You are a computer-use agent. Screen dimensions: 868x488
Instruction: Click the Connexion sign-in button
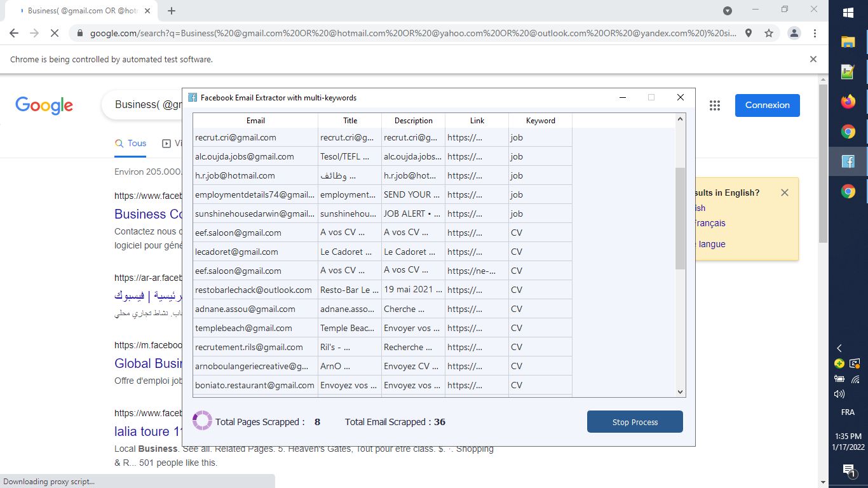[x=768, y=105]
